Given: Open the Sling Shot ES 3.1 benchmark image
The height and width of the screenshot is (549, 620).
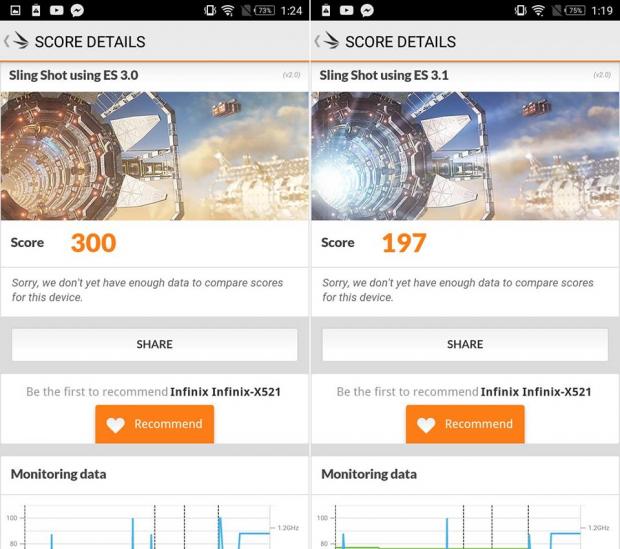Looking at the screenshot, I should pyautogui.click(x=465, y=155).
